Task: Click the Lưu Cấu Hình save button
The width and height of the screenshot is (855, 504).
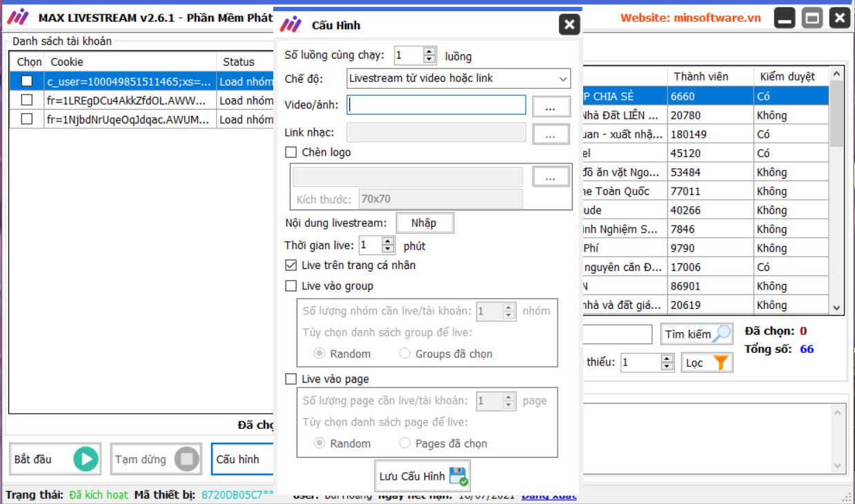Action: click(422, 476)
